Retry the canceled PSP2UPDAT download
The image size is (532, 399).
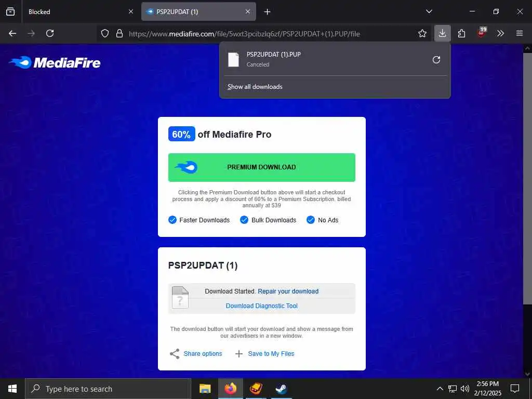[436, 60]
